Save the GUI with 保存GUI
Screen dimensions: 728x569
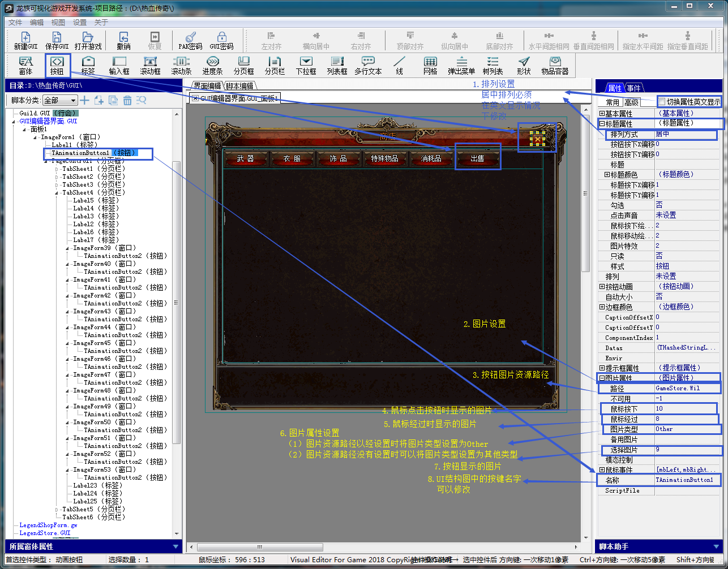57,41
